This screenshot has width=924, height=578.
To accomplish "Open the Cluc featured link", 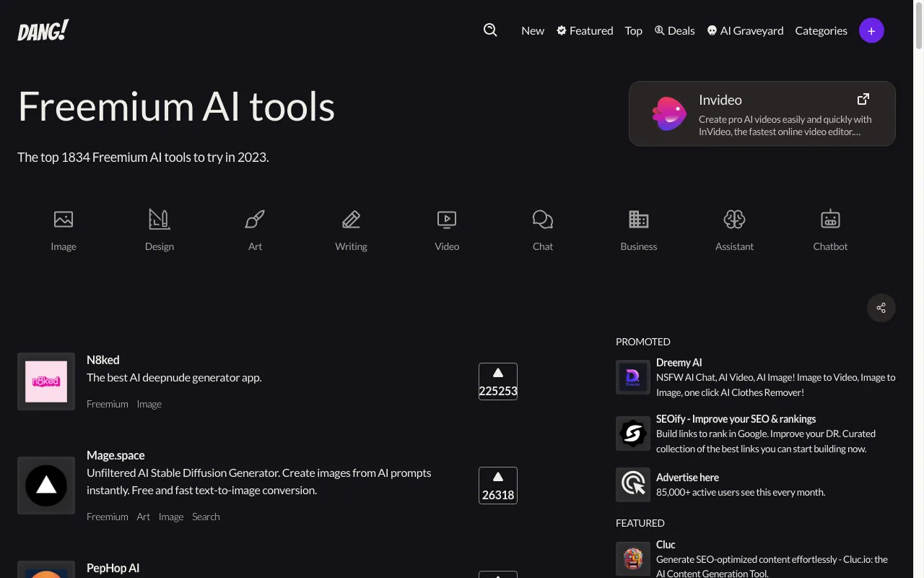I will [666, 545].
